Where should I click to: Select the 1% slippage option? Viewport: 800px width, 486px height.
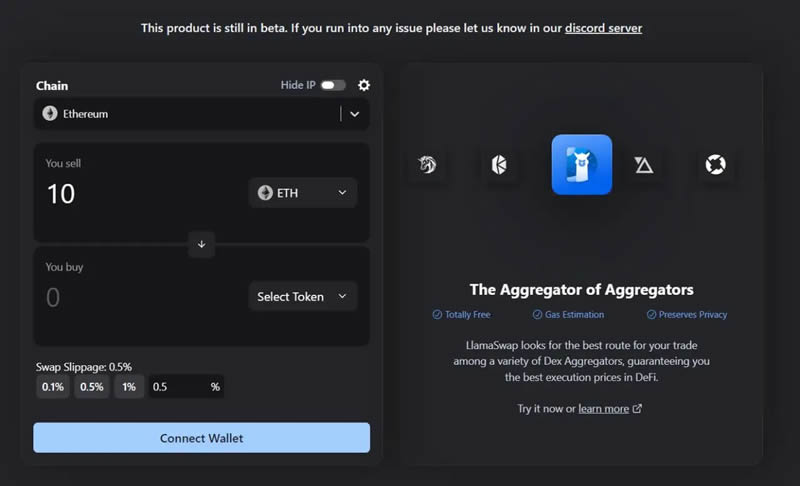(x=129, y=387)
